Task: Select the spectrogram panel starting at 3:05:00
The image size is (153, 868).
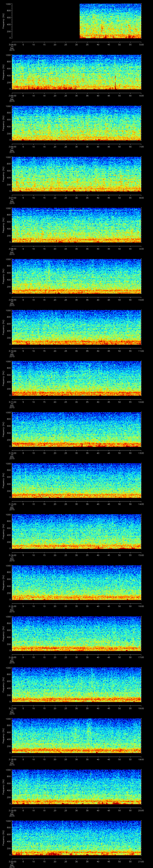Action: coord(77,72)
